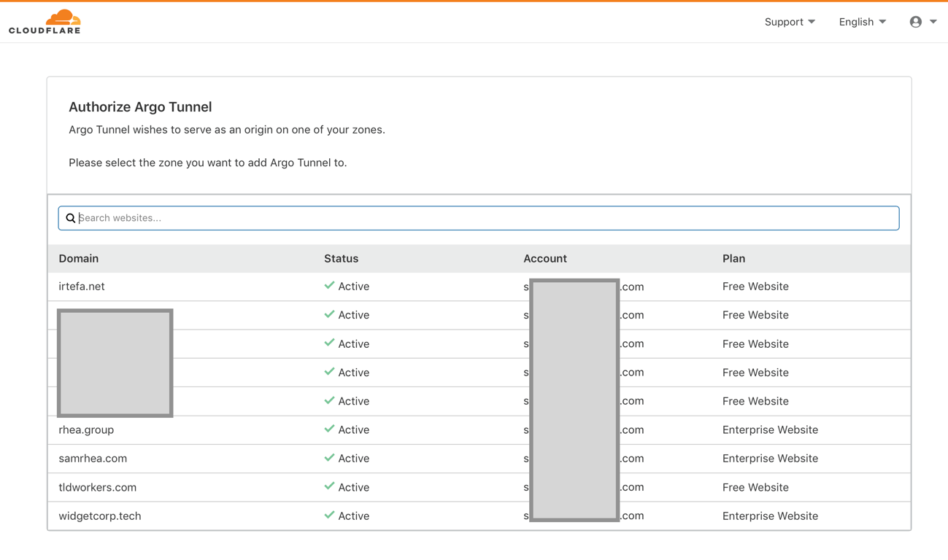Click Enterprise Website plan for samrhea.com
The image size is (948, 560).
(x=770, y=458)
